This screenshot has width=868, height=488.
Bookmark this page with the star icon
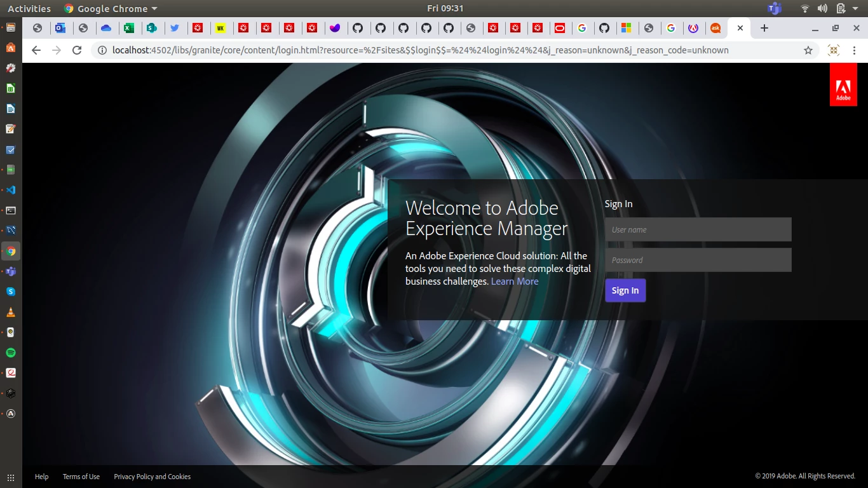(808, 50)
